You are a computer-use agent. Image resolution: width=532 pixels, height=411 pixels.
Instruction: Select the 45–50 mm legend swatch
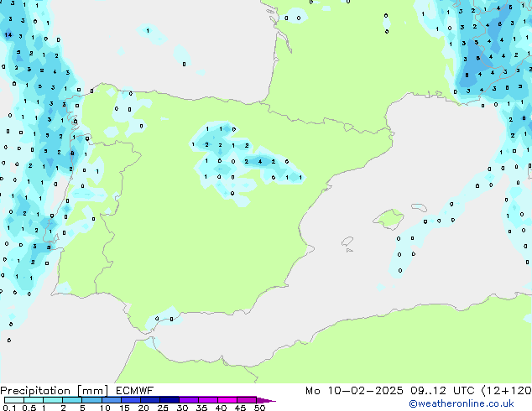[247, 400]
